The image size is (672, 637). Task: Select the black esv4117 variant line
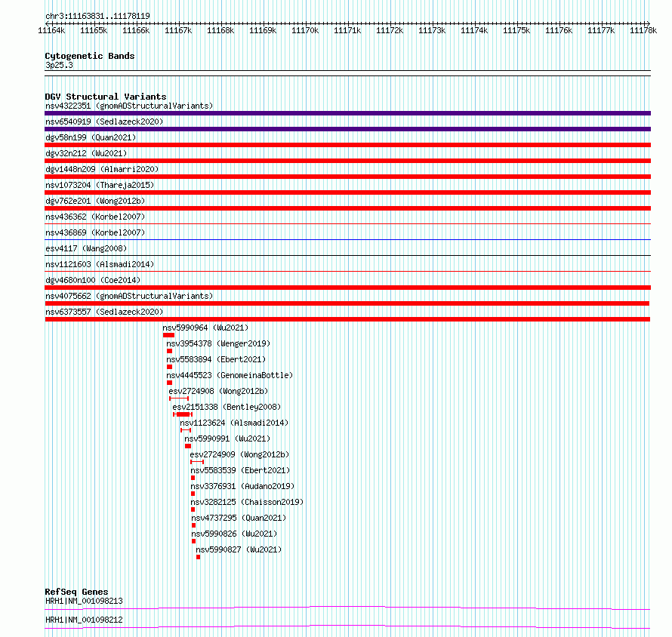pyautogui.click(x=347, y=255)
